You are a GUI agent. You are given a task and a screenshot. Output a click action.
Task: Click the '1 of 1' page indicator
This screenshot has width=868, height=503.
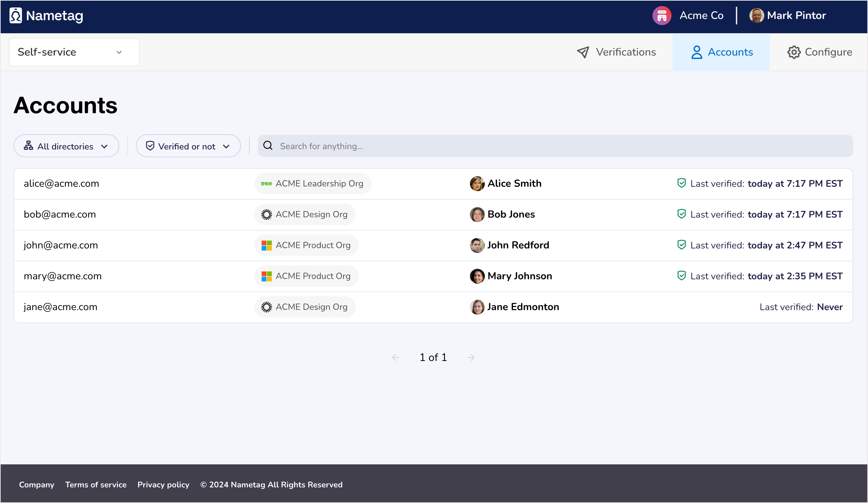(x=433, y=358)
